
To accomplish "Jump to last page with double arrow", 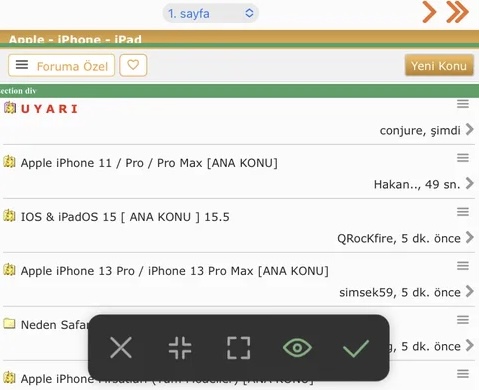I will [458, 12].
